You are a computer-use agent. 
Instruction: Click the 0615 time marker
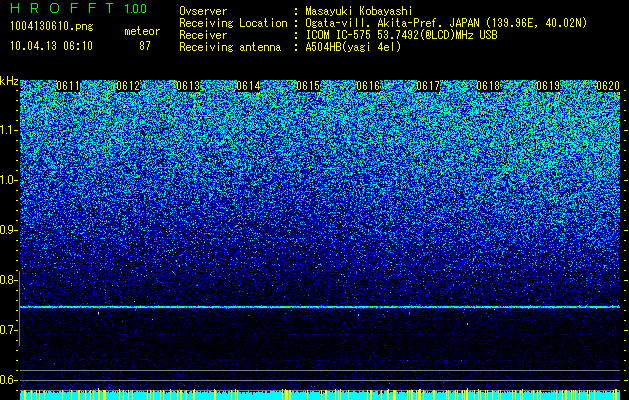[x=308, y=86]
